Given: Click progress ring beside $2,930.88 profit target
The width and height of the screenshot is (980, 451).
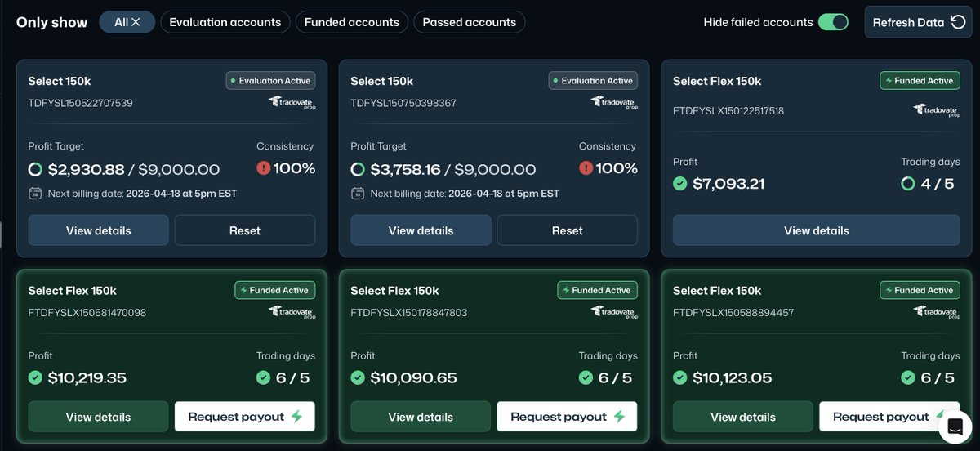Looking at the screenshot, I should (36, 170).
